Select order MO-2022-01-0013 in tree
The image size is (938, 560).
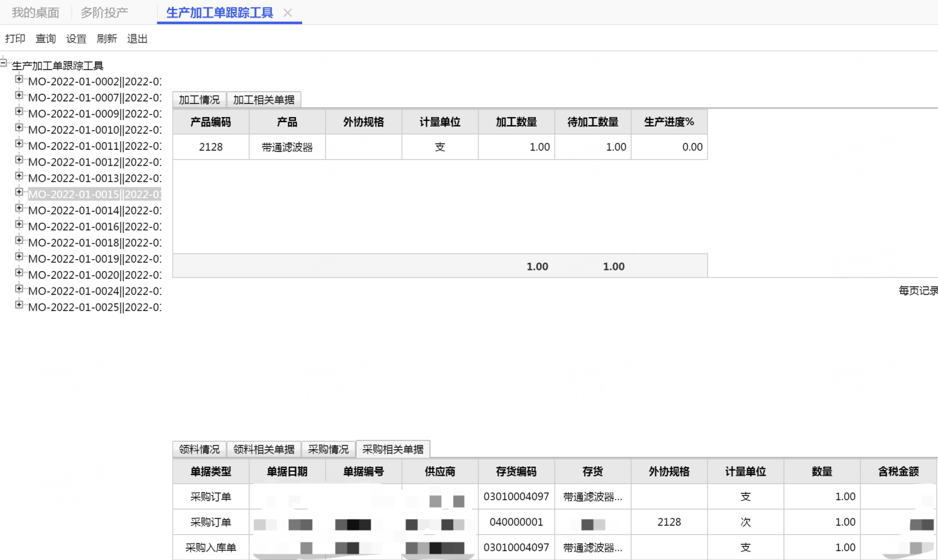point(94,179)
